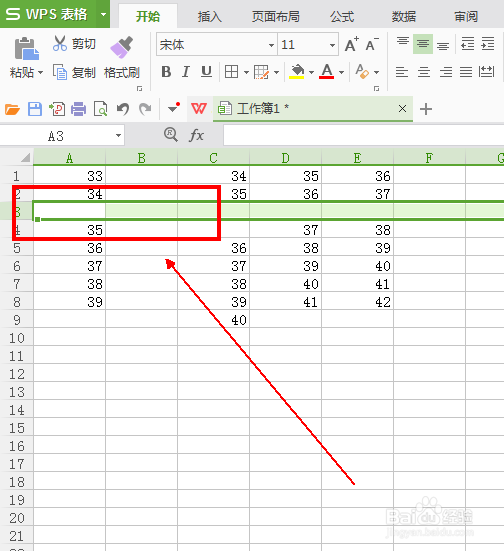Open the font name dropdown (宋体)
The width and height of the screenshot is (504, 551).
tap(271, 45)
